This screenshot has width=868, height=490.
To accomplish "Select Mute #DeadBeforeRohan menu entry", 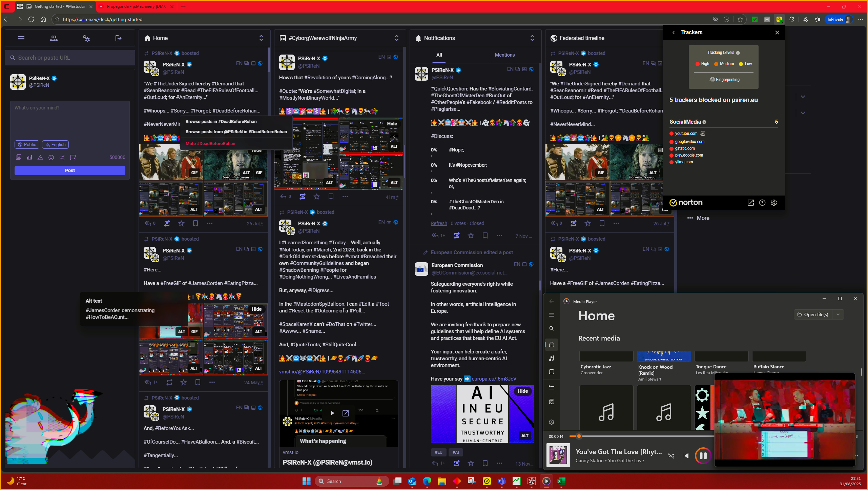I will [210, 143].
